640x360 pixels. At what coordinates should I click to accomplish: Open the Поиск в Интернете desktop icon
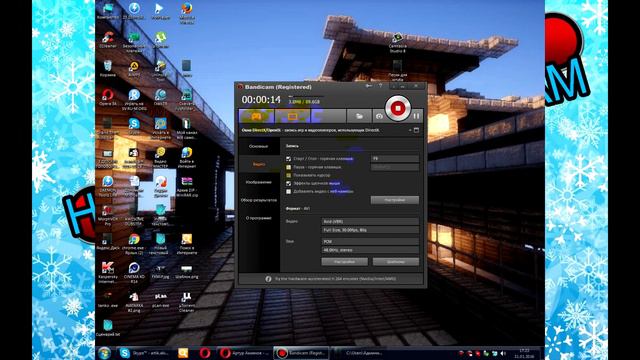click(187, 244)
